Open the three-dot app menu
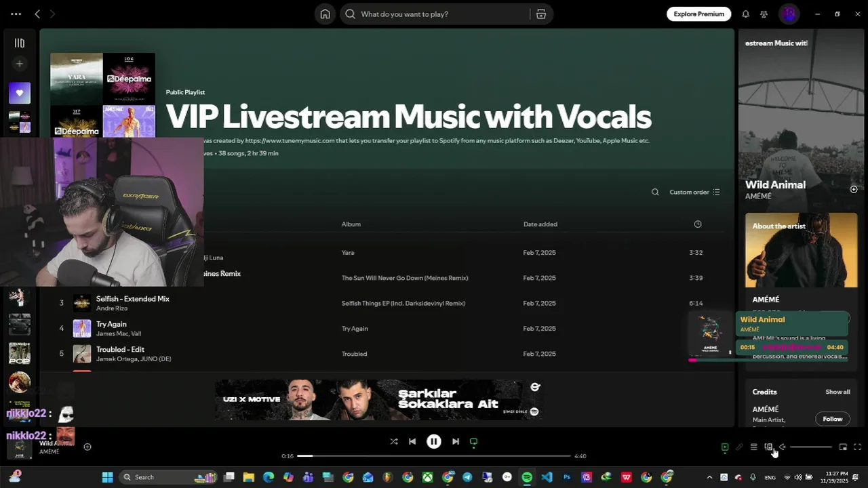Screen dimensions: 868x488 tap(16, 14)
